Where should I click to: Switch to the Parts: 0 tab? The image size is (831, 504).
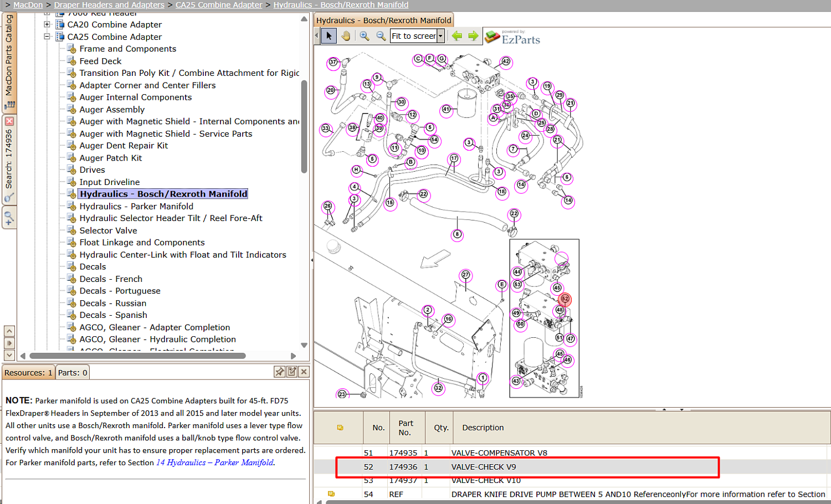click(73, 373)
